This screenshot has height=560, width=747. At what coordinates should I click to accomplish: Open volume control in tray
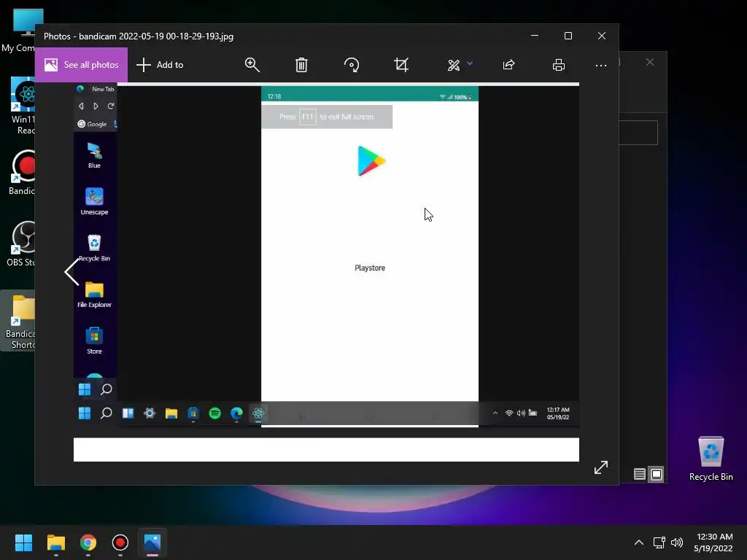tap(676, 542)
